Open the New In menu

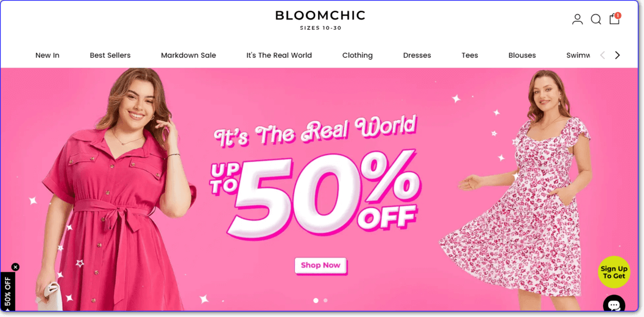48,55
